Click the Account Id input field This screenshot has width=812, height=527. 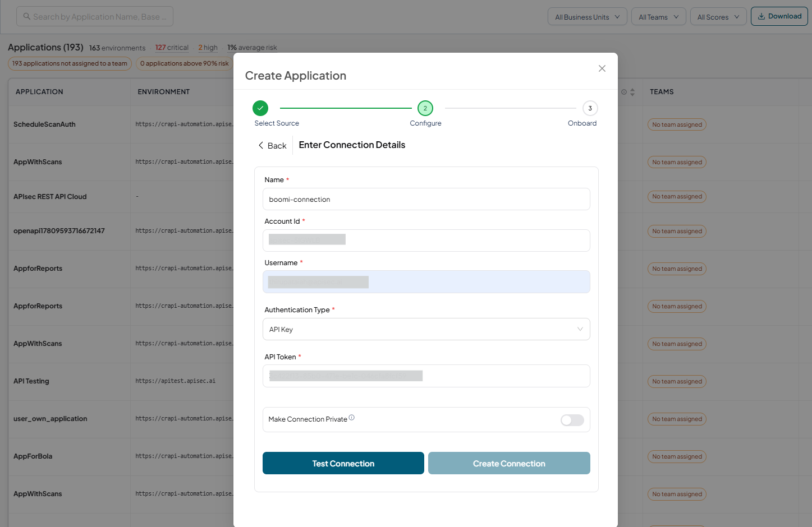(x=426, y=241)
